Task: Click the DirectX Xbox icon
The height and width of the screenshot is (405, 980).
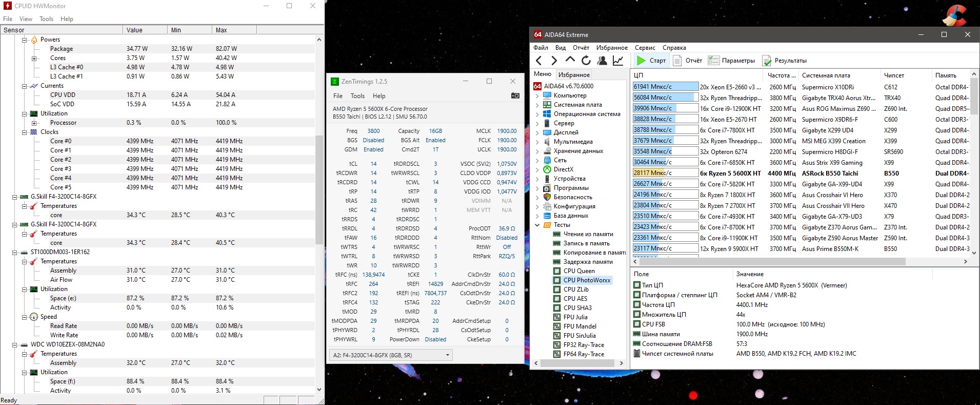Action: (x=547, y=169)
